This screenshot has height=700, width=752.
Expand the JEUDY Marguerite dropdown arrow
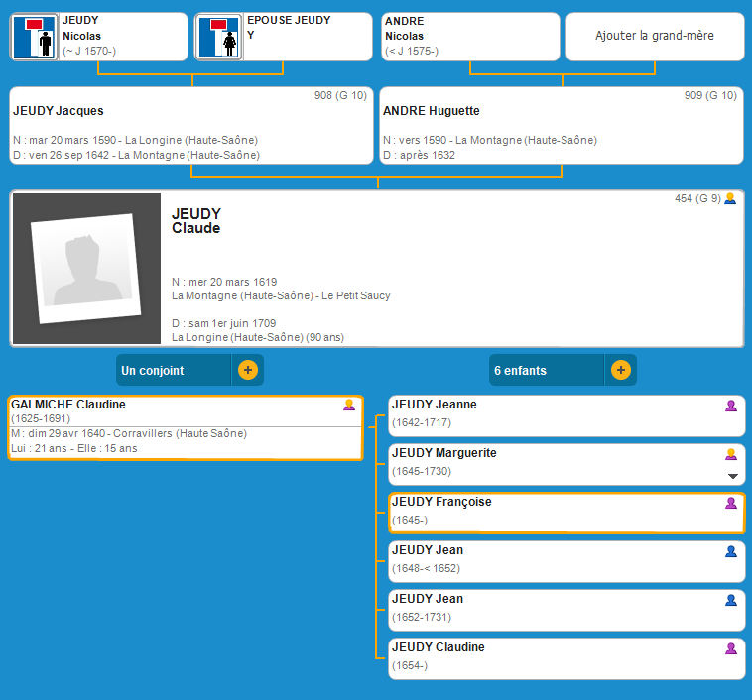[732, 476]
